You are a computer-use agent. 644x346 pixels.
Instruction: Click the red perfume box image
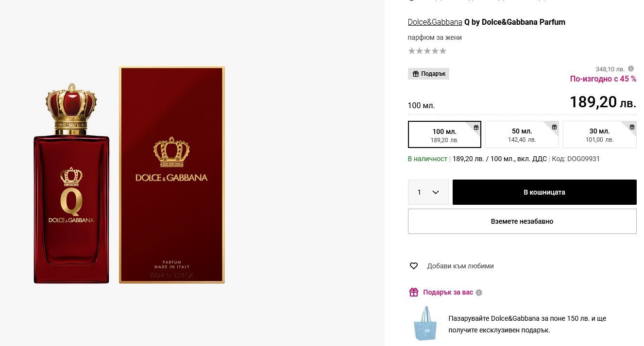click(172, 175)
